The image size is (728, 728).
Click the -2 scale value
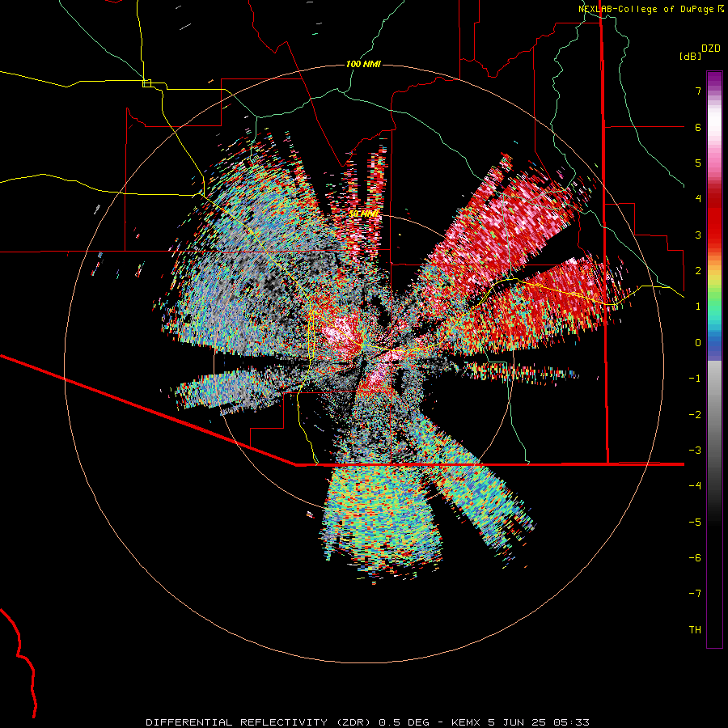[695, 415]
